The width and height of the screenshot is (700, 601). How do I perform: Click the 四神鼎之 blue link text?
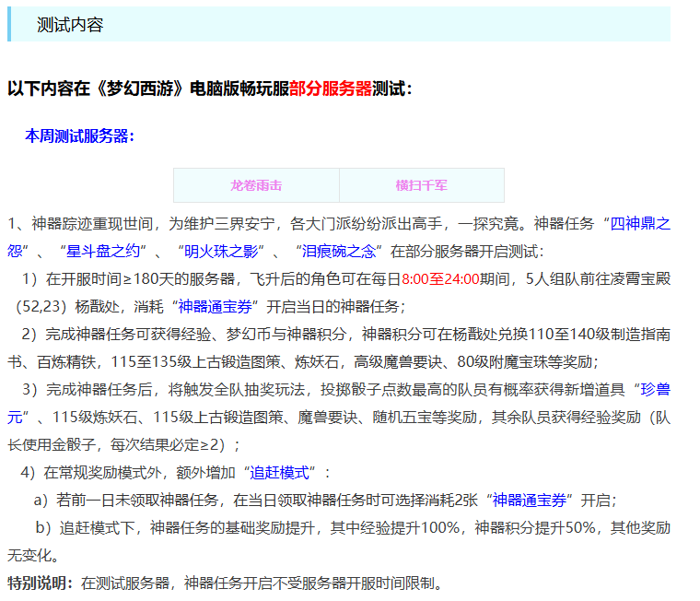click(x=640, y=223)
